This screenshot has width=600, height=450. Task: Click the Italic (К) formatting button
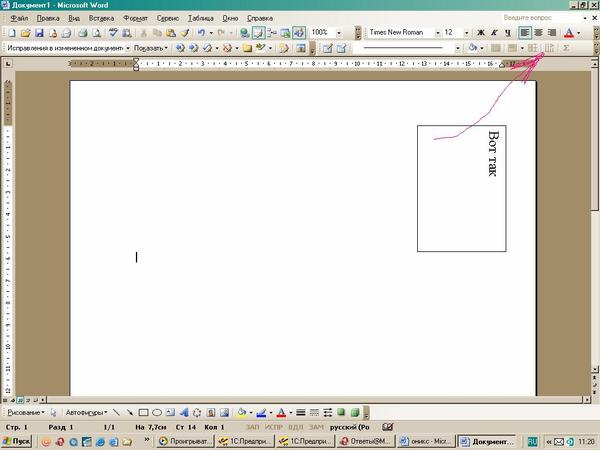coord(494,33)
